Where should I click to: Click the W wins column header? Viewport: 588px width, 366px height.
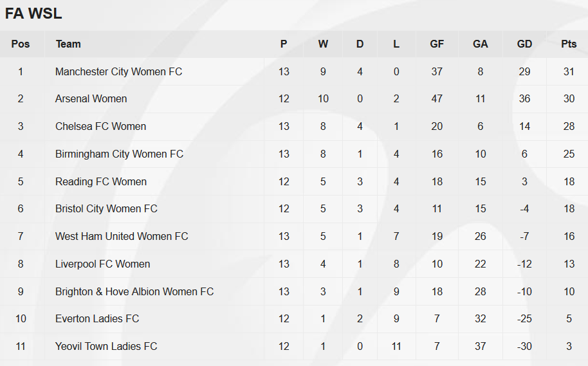pos(323,44)
